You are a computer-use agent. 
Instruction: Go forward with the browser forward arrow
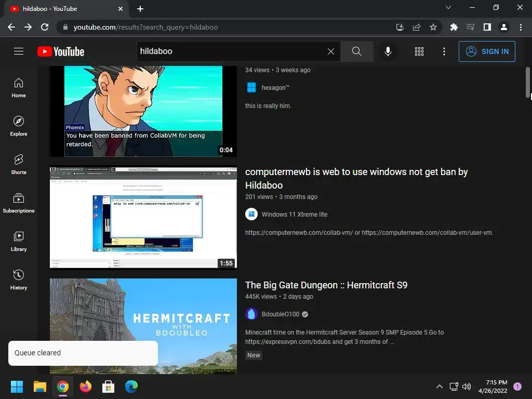(x=28, y=27)
